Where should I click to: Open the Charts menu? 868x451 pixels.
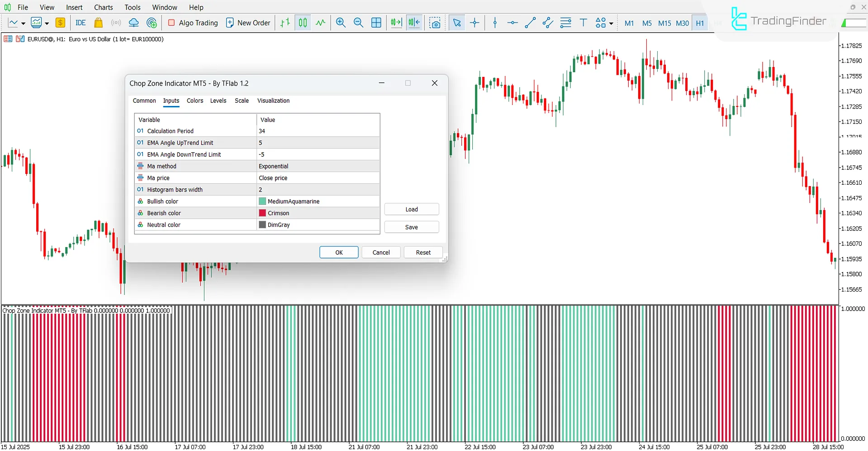click(x=103, y=7)
